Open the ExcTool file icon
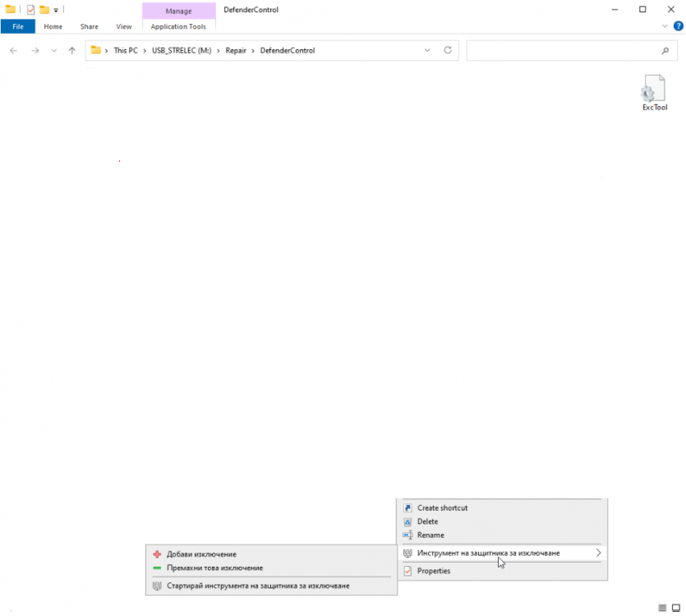Image resolution: width=686 pixels, height=616 pixels. (654, 93)
